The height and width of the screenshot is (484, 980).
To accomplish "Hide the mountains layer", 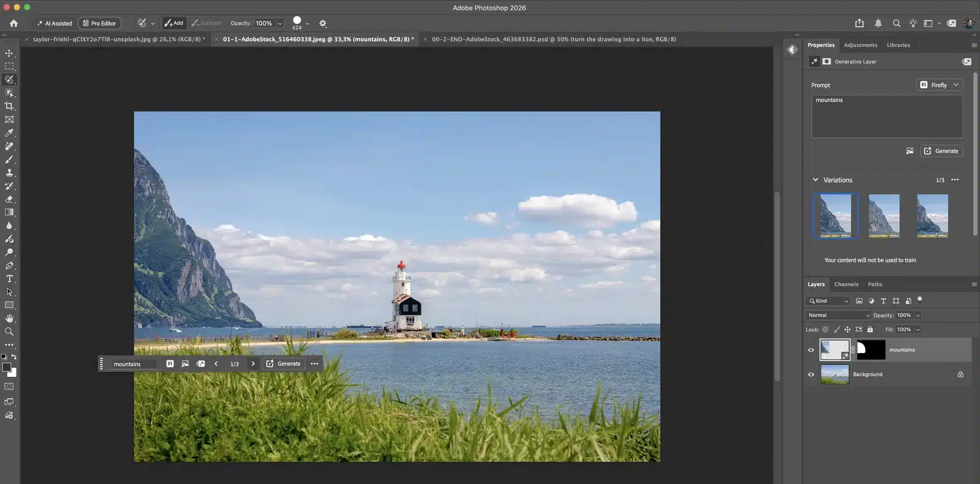I will pos(811,350).
